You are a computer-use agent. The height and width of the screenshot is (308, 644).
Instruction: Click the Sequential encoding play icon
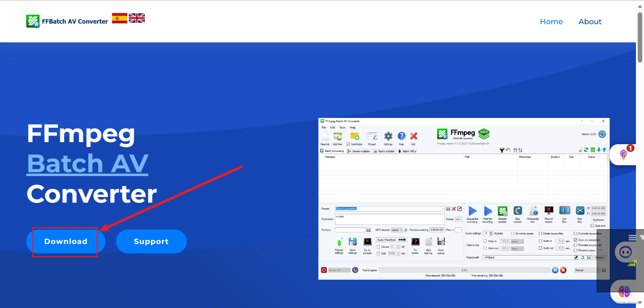(x=473, y=211)
